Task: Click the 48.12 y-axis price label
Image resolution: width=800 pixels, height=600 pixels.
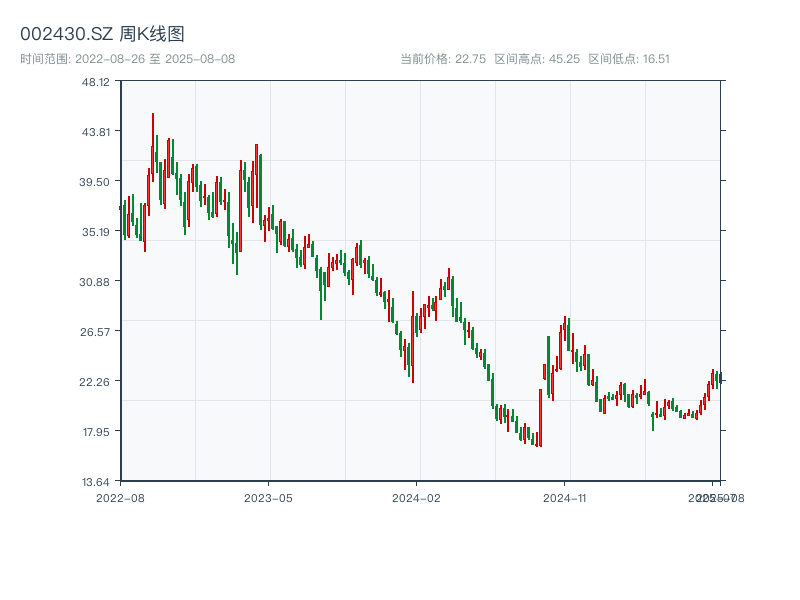Action: (96, 82)
